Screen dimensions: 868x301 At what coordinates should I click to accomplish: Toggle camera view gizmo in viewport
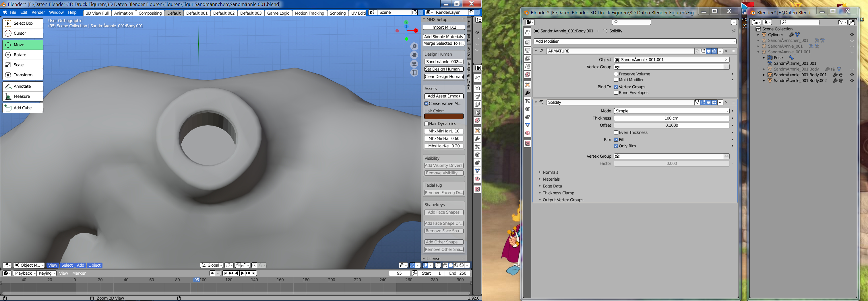coord(414,64)
